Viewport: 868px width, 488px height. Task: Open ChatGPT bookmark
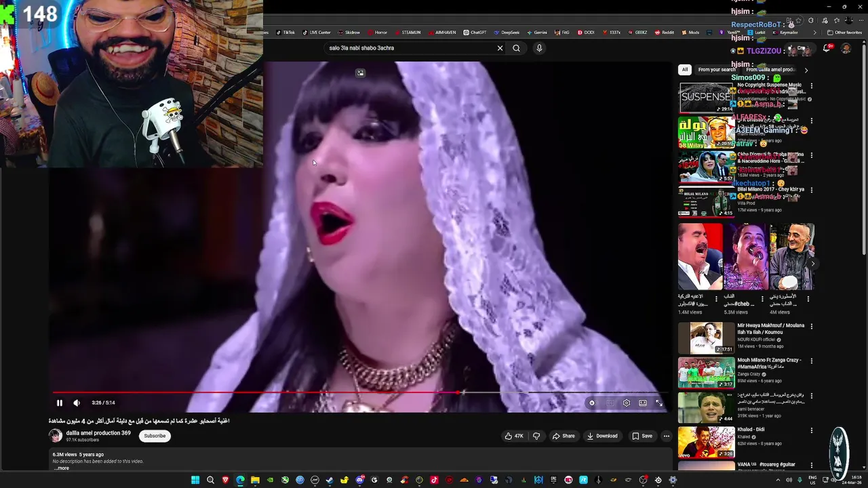(475, 33)
